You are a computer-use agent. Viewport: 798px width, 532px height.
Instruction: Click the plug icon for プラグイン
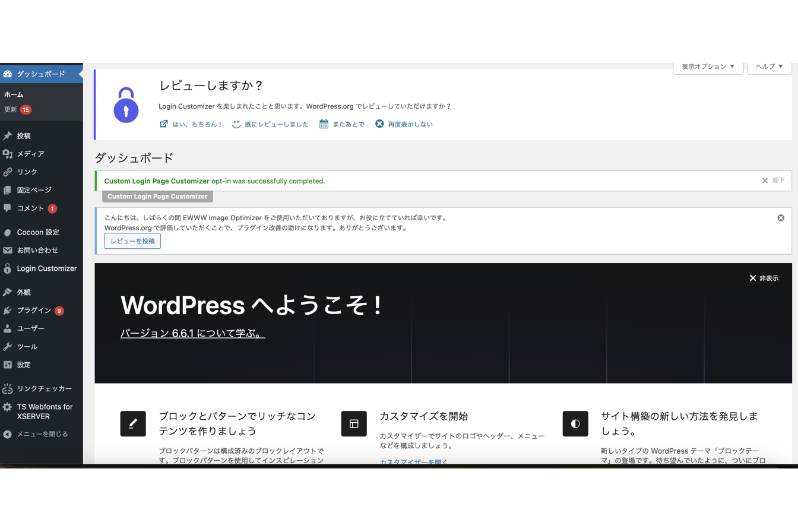(x=8, y=311)
